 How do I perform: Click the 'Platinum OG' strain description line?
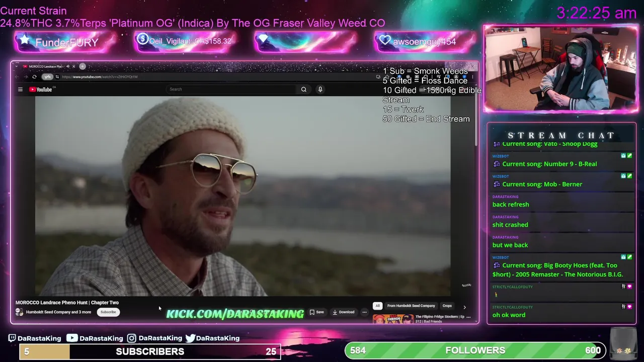(192, 23)
